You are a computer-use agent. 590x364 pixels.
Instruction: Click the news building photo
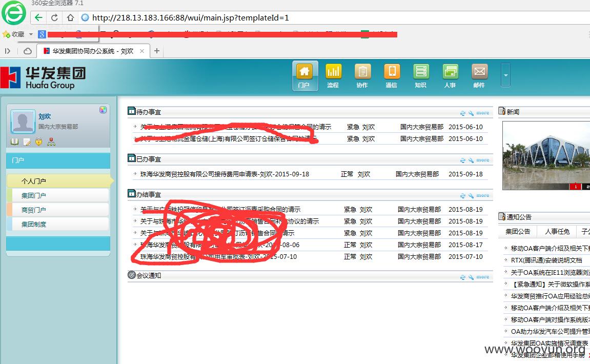tap(546, 155)
